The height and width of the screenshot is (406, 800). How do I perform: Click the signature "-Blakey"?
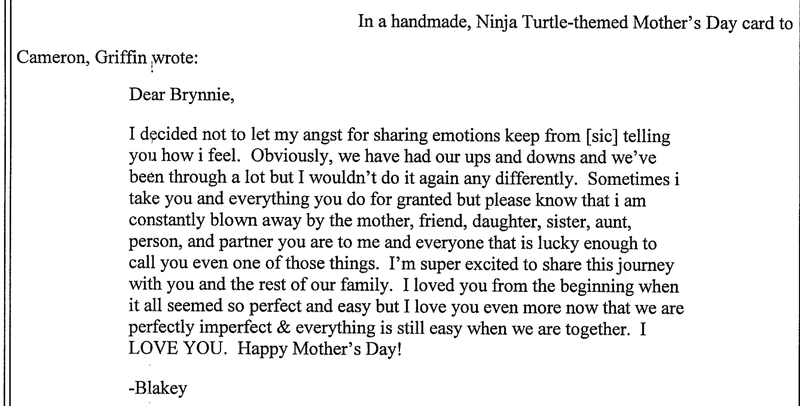[158, 389]
